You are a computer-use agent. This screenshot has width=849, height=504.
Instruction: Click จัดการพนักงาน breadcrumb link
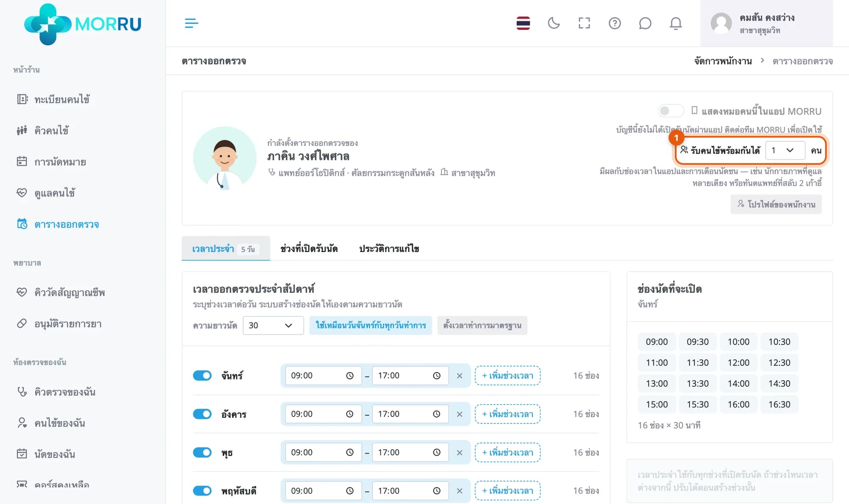723,61
